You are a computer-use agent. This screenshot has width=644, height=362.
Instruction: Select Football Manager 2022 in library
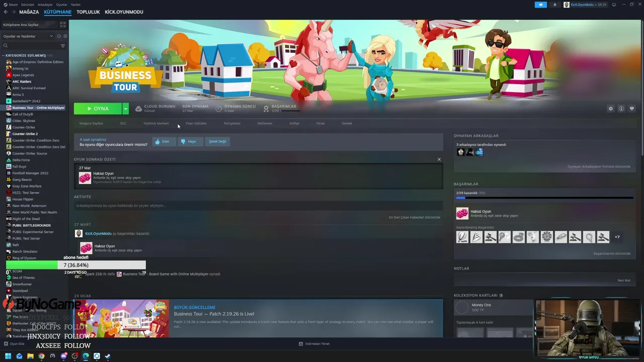30,173
